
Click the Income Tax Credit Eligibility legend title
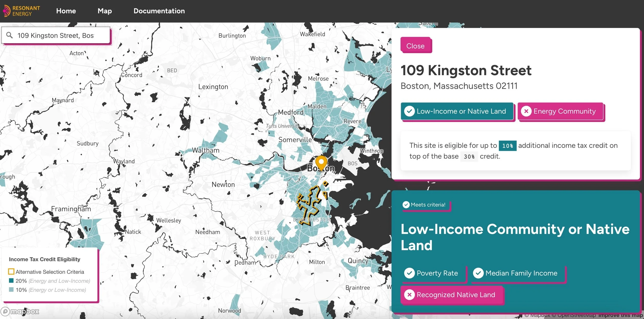tap(45, 259)
